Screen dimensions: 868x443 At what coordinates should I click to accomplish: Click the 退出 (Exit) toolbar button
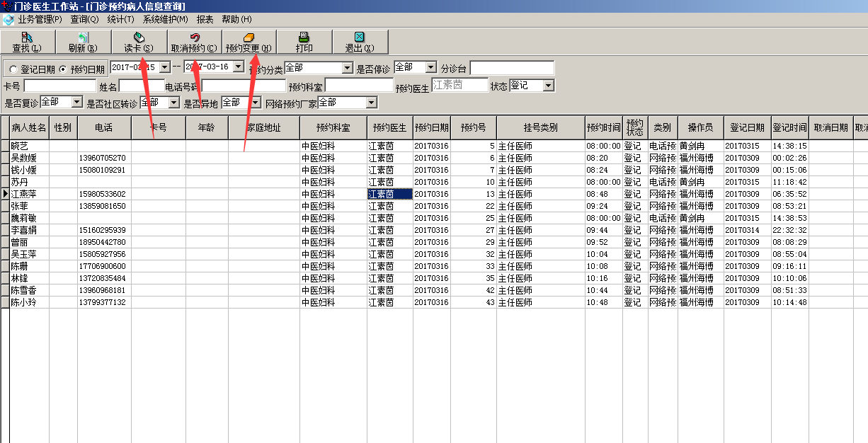point(360,42)
